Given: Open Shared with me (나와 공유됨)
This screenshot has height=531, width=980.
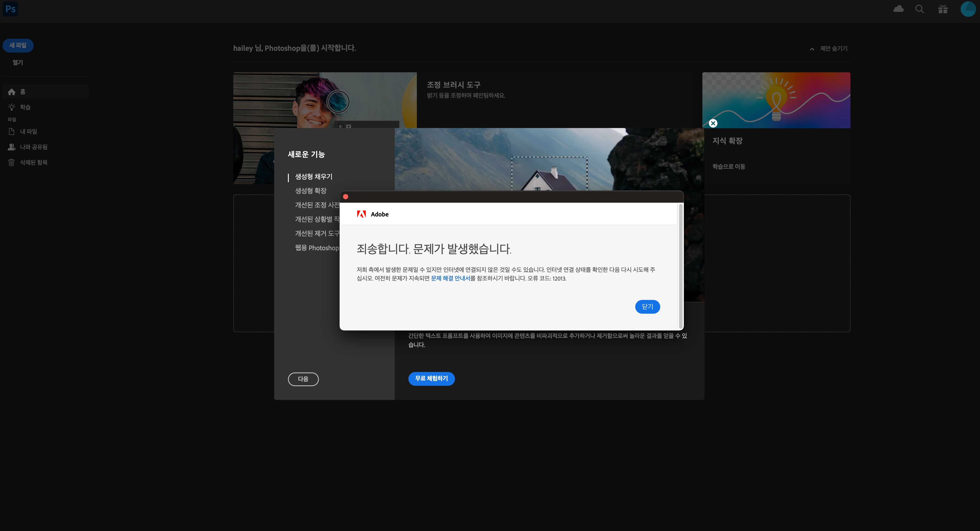Looking at the screenshot, I should [x=34, y=147].
